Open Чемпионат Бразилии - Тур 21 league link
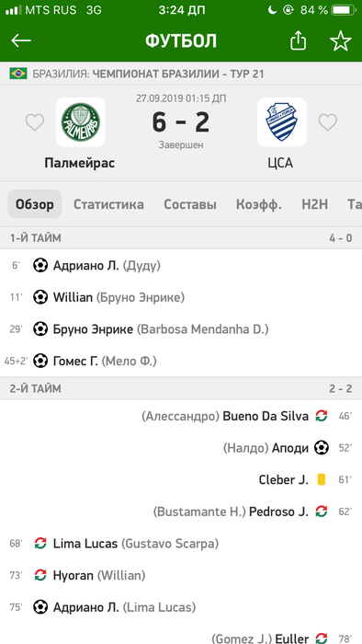This screenshot has height=644, width=362. pos(178,75)
